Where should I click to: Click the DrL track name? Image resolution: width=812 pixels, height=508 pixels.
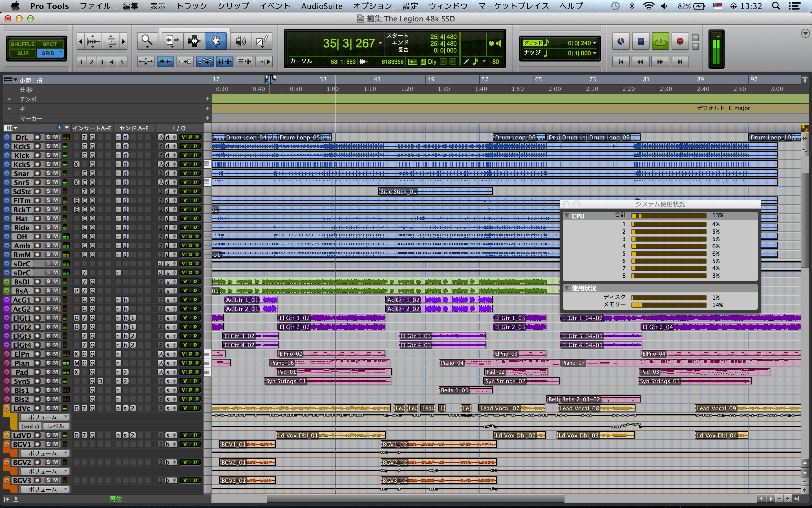coord(22,137)
